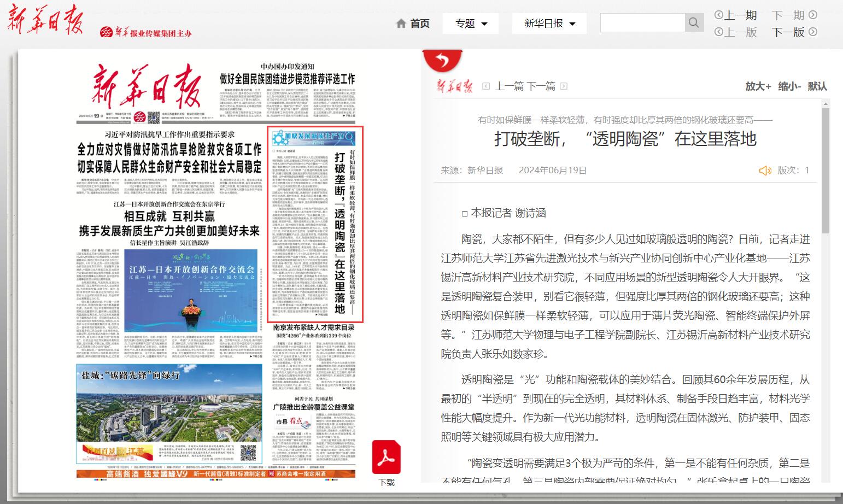The image size is (843, 504).
Task: Reset text size with 默认
Action: pyautogui.click(x=817, y=86)
